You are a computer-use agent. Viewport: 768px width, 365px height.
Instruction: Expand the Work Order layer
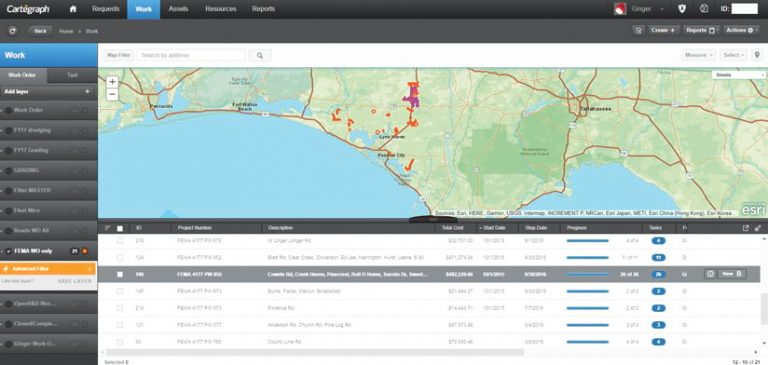pos(2,110)
